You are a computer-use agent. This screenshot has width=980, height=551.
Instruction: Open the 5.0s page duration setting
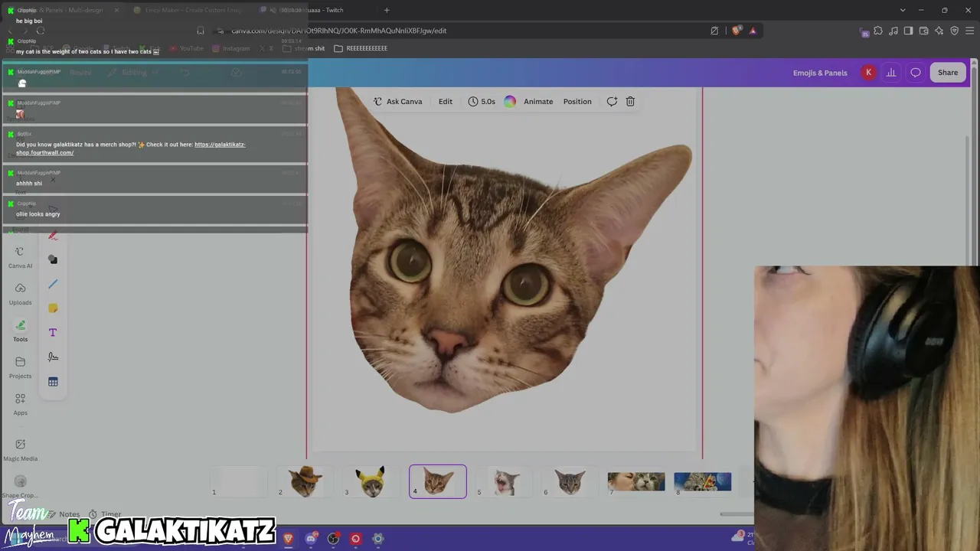pyautogui.click(x=482, y=102)
